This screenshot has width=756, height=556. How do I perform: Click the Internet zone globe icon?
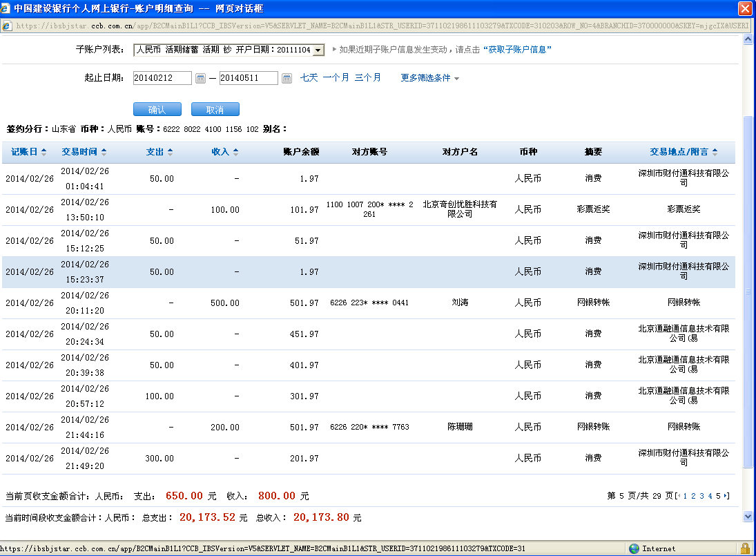coord(634,548)
